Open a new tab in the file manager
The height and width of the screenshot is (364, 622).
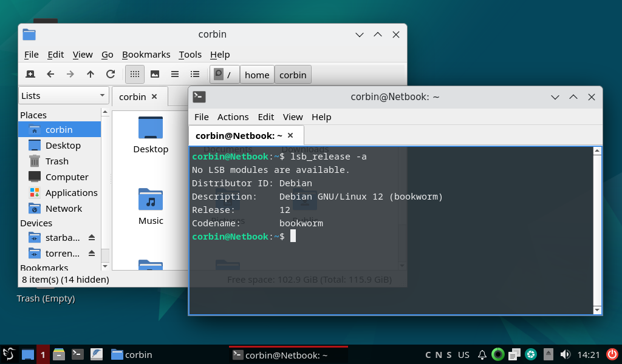click(30, 73)
